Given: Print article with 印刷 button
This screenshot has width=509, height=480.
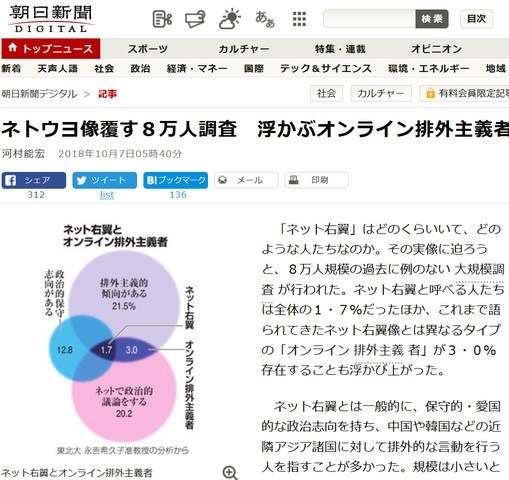Looking at the screenshot, I should pyautogui.click(x=317, y=180).
